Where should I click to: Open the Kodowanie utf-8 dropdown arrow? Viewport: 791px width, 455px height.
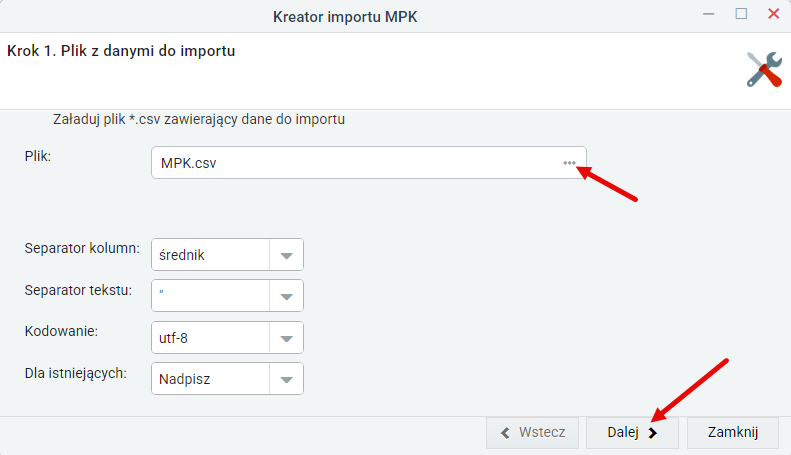point(287,338)
